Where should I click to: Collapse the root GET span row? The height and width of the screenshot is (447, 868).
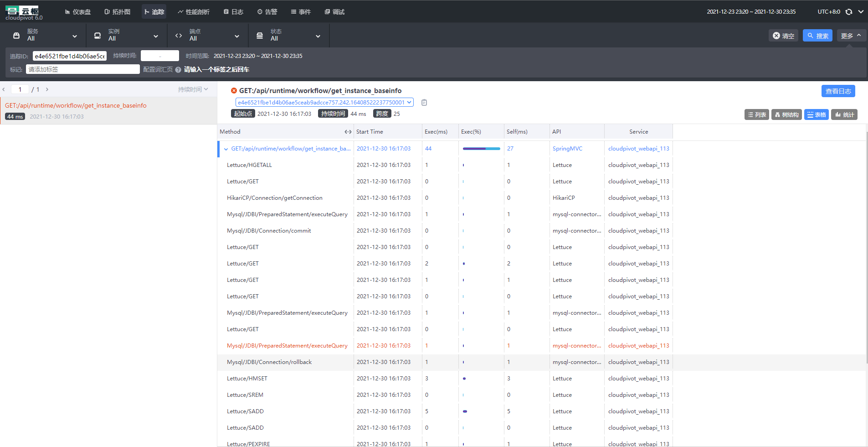pos(226,149)
